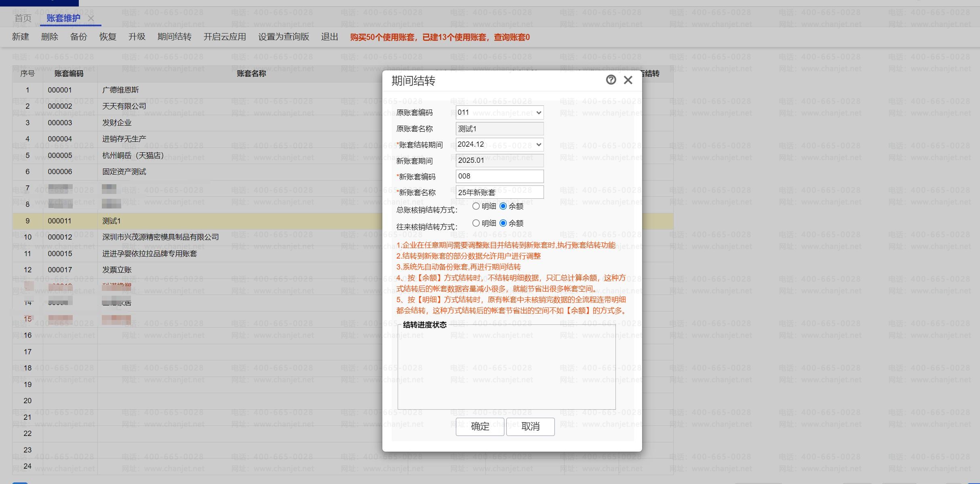Select 明细 for 总账核销结转方式
This screenshot has width=980, height=484.
[476, 206]
